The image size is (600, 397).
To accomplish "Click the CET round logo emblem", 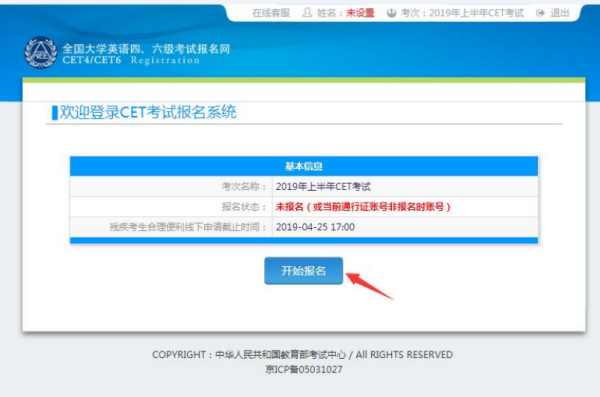I will click(41, 52).
